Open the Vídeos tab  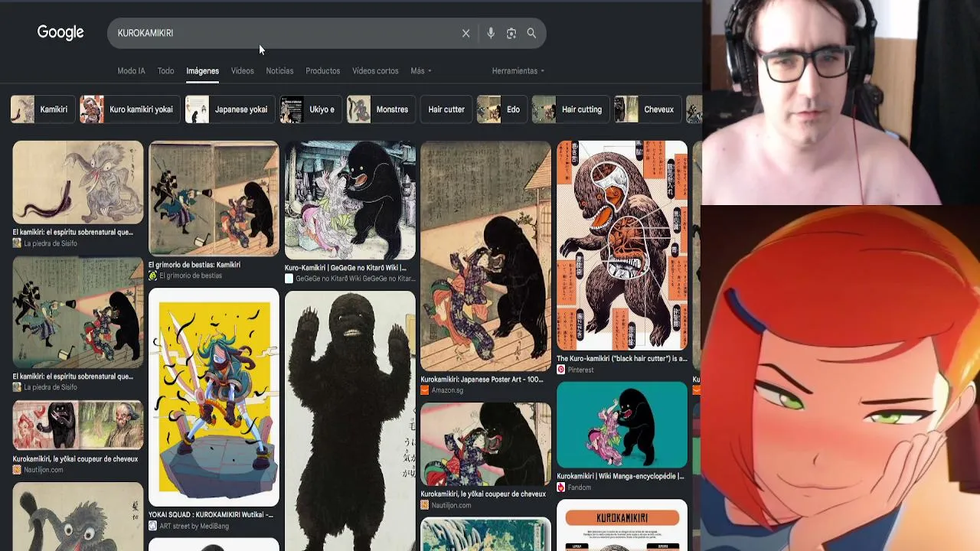242,70
